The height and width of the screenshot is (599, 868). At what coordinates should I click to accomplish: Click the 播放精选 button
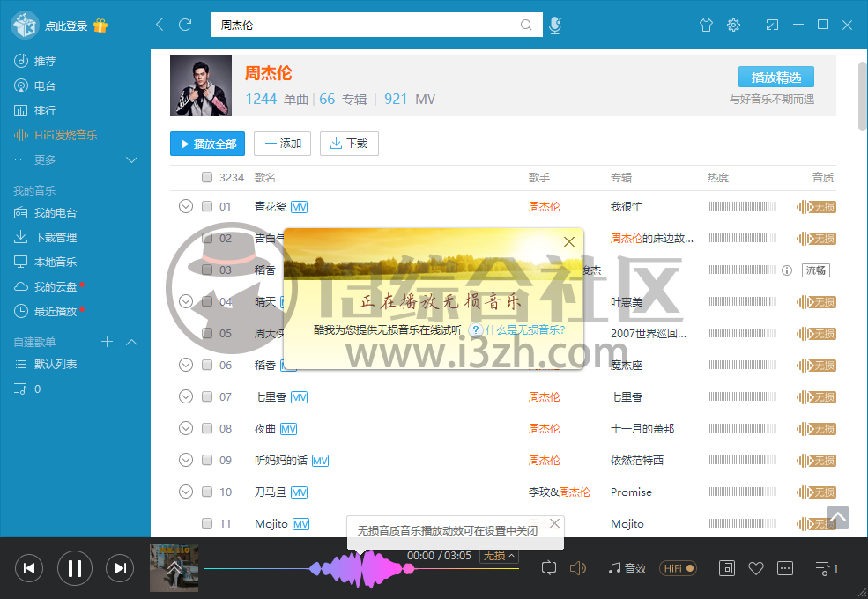tap(776, 78)
